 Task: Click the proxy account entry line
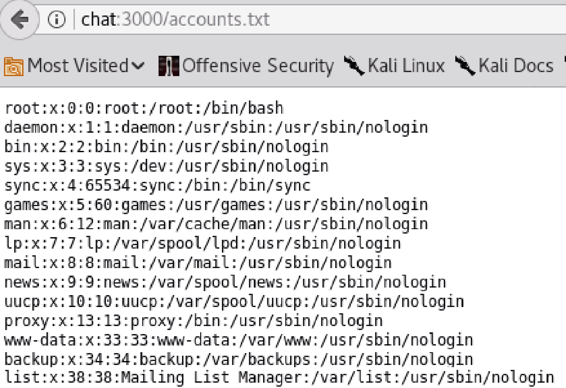[x=193, y=321]
